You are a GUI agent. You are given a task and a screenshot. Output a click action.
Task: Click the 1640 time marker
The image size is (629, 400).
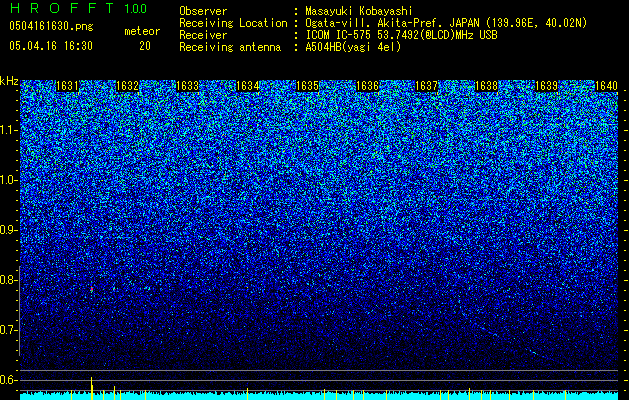tap(606, 86)
